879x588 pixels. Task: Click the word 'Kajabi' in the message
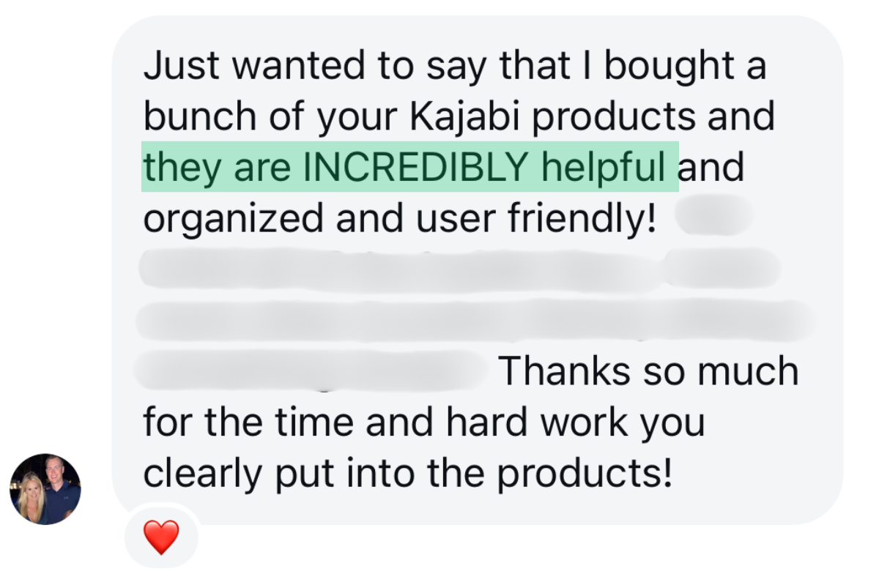pyautogui.click(x=462, y=117)
